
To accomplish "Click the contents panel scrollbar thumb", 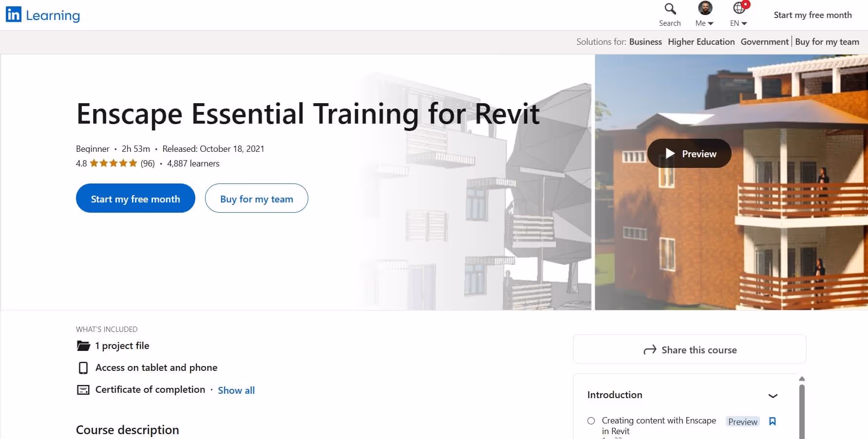I will 802,411.
